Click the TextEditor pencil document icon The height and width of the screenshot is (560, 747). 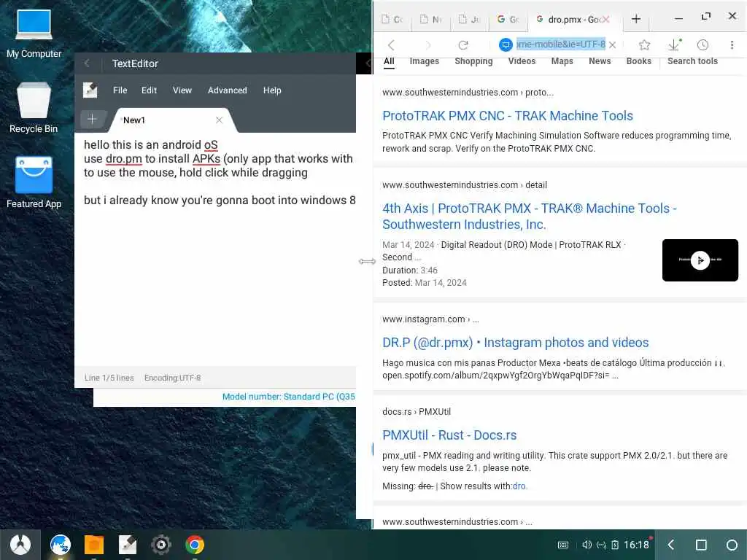point(90,90)
